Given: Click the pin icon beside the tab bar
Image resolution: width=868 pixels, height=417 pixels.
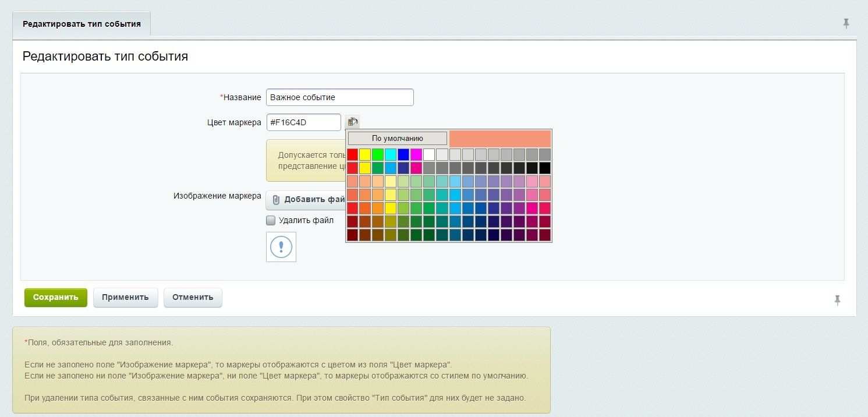Looking at the screenshot, I should coord(846,24).
